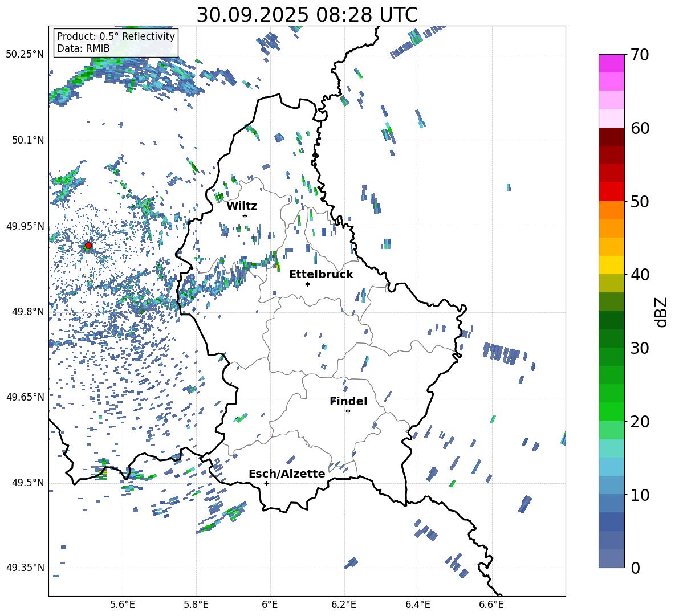Click the 5.6°E longitude label

(123, 605)
